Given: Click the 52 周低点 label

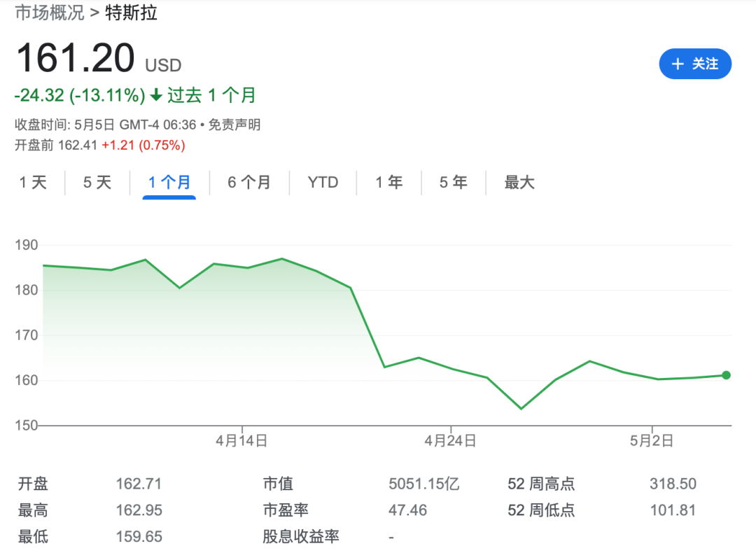Looking at the screenshot, I should pos(541,510).
